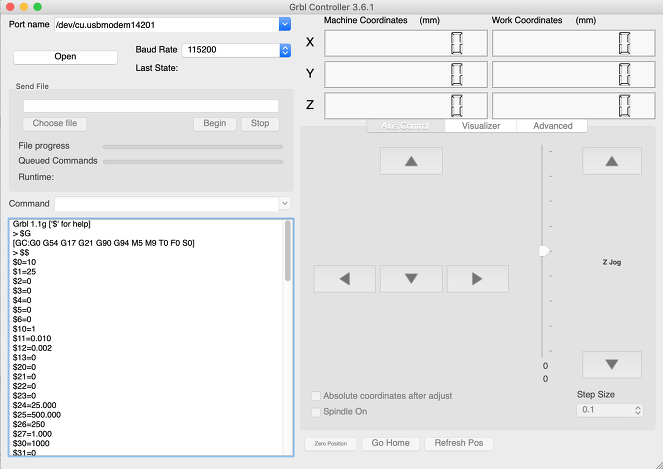
Task: Jog Y axis up with the up arrow
Action: [411, 161]
